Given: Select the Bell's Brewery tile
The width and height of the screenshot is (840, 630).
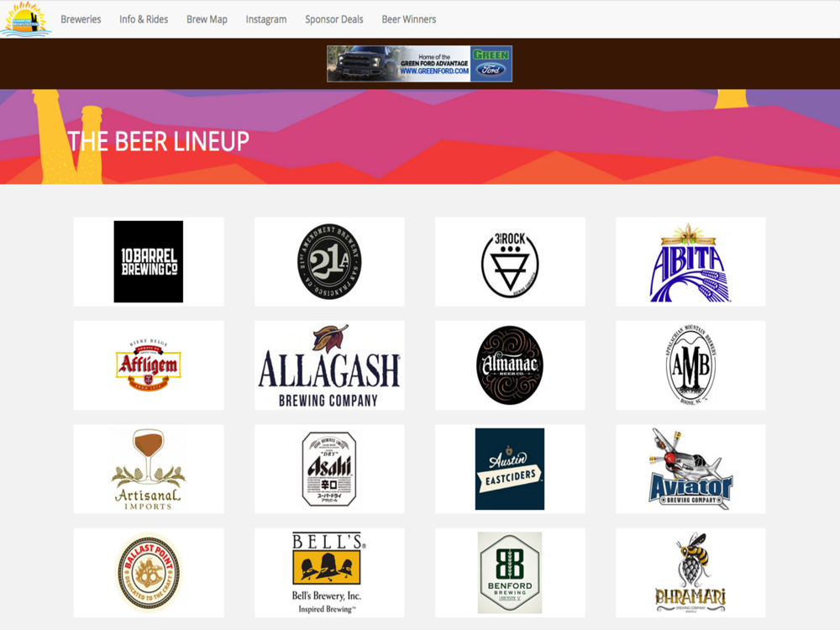Looking at the screenshot, I should click(329, 573).
